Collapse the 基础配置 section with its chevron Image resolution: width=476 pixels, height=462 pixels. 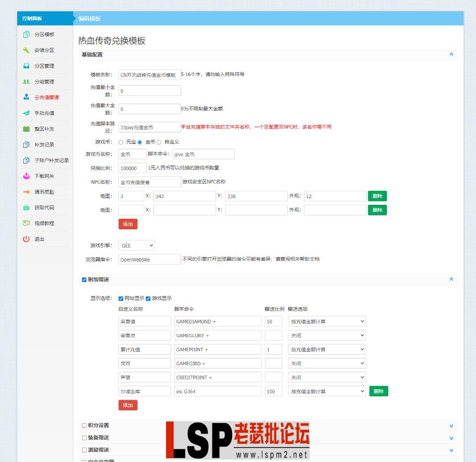tap(451, 55)
